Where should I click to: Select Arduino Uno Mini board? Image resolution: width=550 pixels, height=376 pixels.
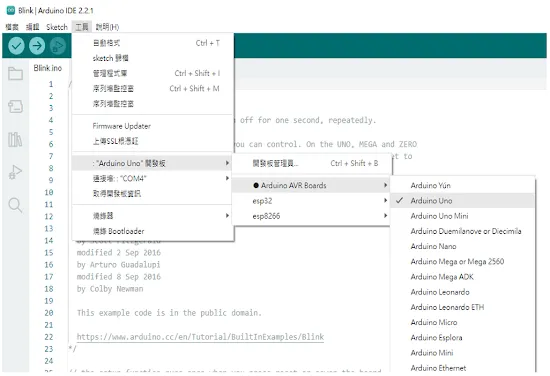[x=462, y=216]
